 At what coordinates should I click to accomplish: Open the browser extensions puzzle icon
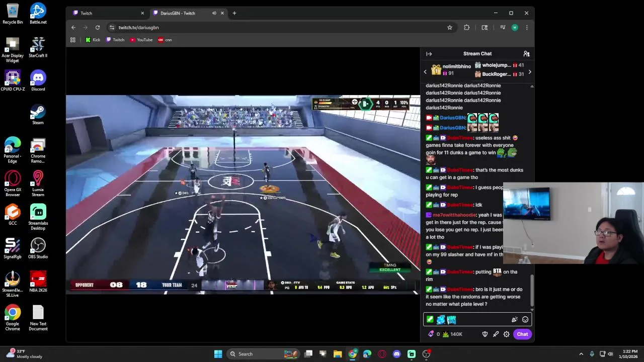tap(466, 27)
